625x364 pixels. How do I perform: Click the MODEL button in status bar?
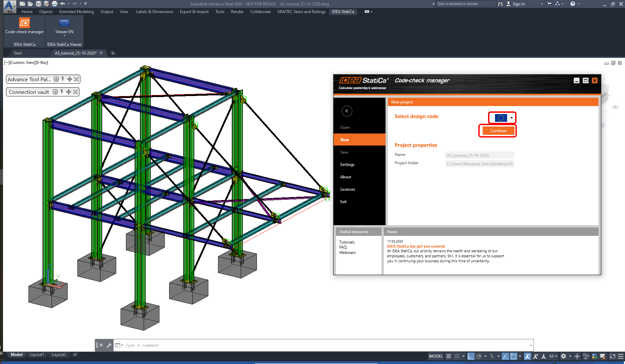click(436, 356)
